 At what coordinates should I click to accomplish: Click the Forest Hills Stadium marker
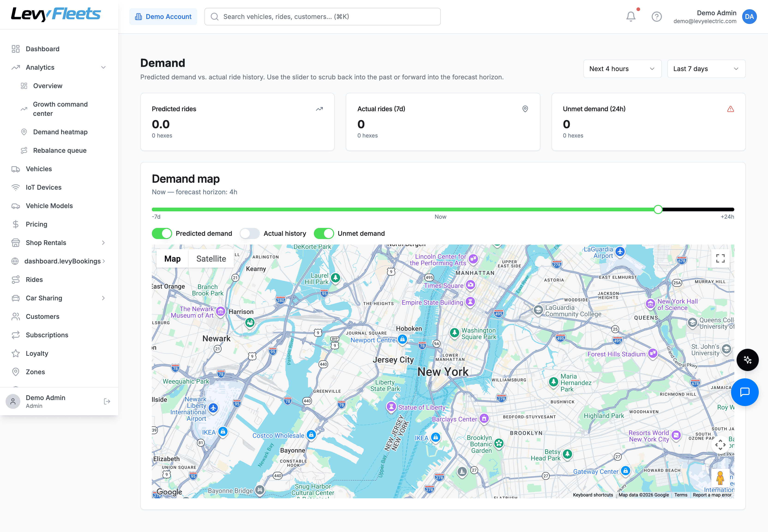(x=653, y=353)
